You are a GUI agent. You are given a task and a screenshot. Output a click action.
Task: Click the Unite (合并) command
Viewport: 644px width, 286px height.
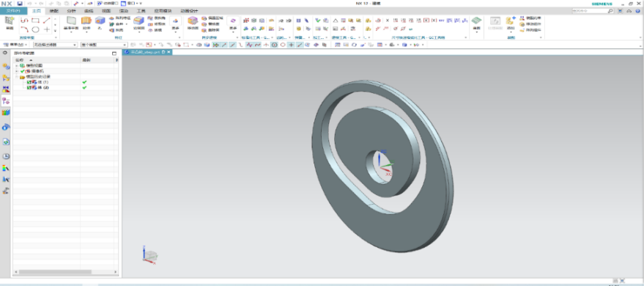click(x=116, y=24)
